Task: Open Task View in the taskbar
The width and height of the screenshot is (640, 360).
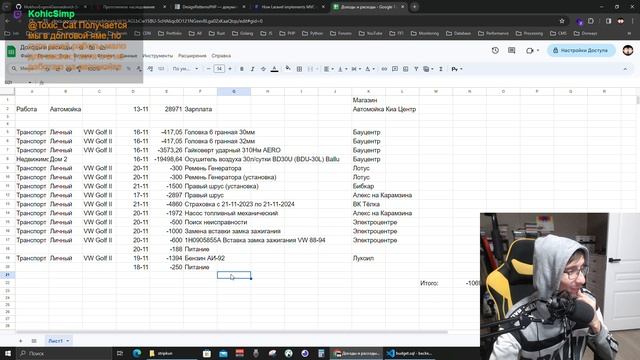Action: 120,353
